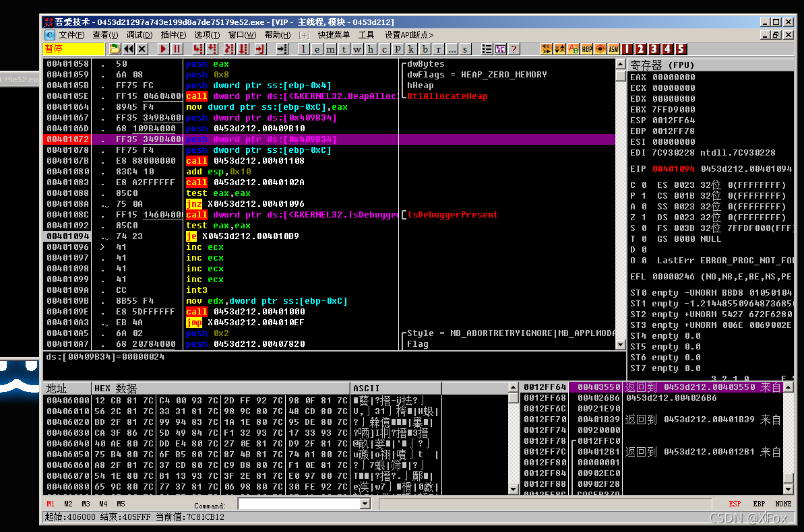Viewport: 804px width, 532px height.
Task: Click the numbered toolbar button 1
Action: [627, 49]
